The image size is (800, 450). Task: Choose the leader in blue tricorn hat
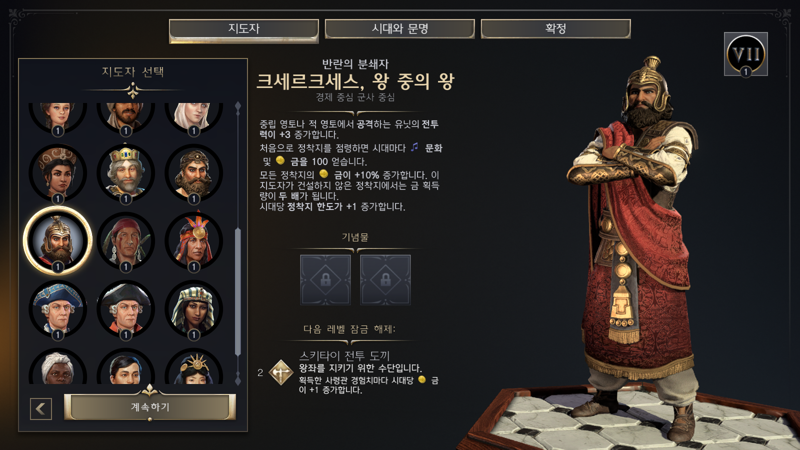tap(58, 309)
